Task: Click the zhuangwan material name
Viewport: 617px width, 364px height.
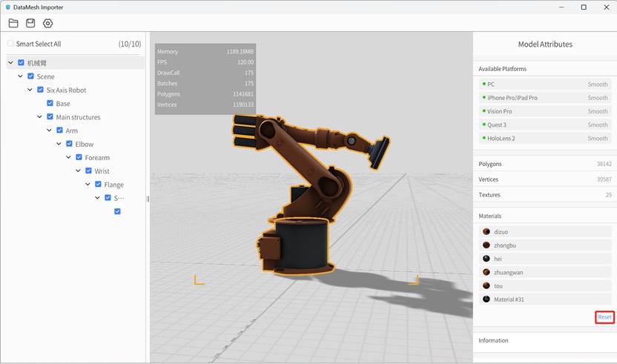Action: (509, 272)
